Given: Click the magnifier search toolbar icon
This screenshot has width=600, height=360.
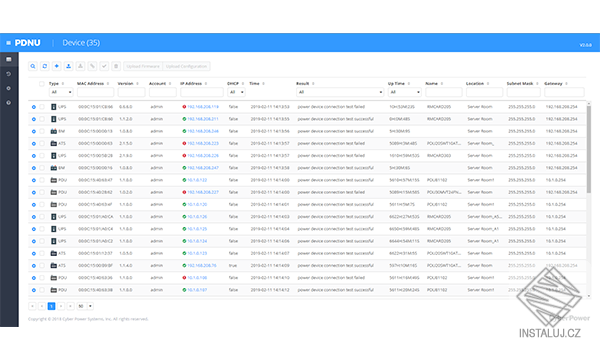Looking at the screenshot, I should click(x=33, y=66).
